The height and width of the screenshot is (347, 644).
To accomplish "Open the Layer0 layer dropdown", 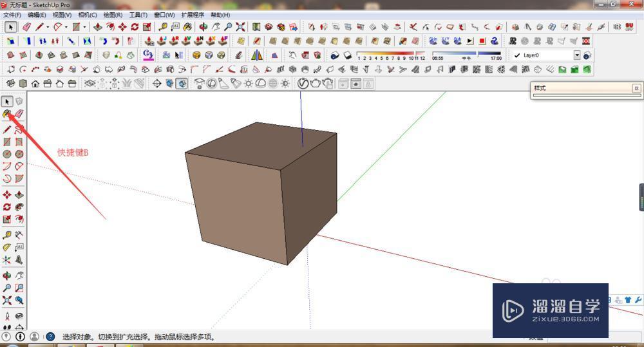I will point(577,56).
